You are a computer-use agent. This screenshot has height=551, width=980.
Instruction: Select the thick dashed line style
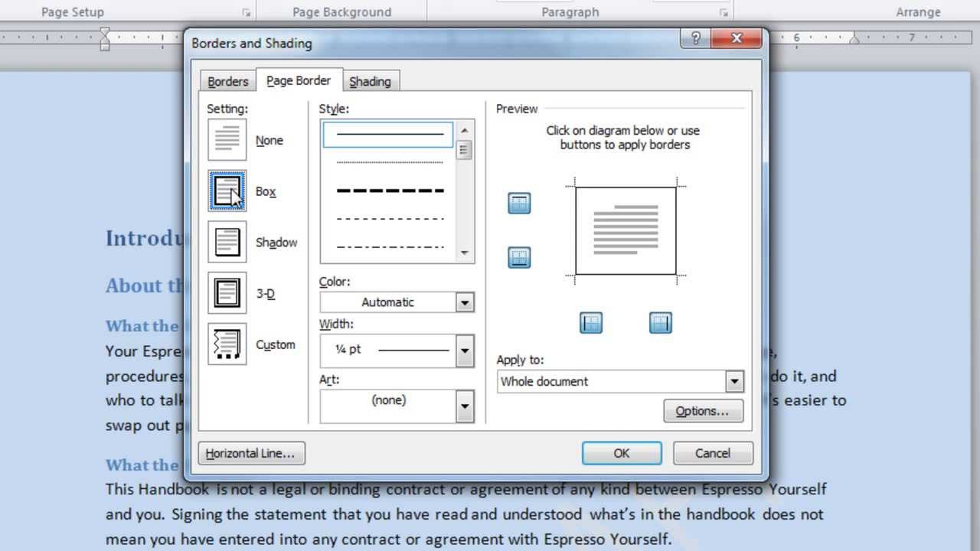pos(390,191)
